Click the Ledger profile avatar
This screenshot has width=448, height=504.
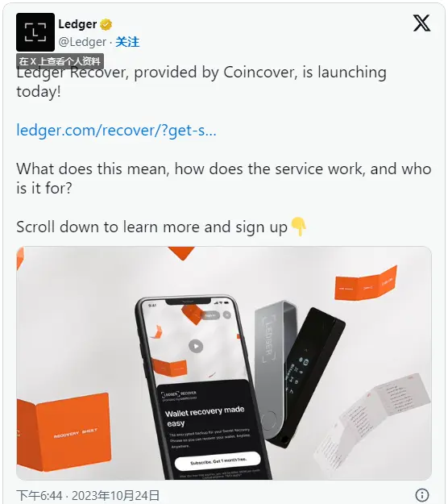tap(35, 31)
